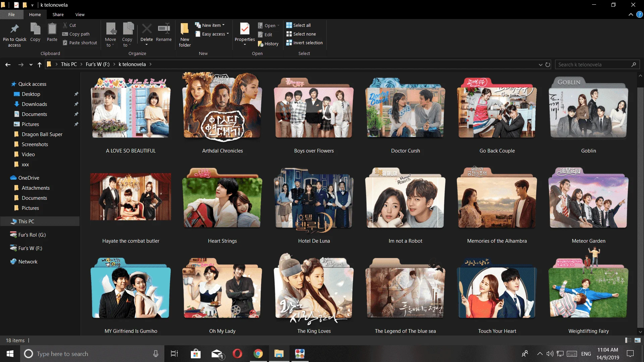The width and height of the screenshot is (644, 362).
Task: Click the volume speaker tray icon
Action: 549,354
